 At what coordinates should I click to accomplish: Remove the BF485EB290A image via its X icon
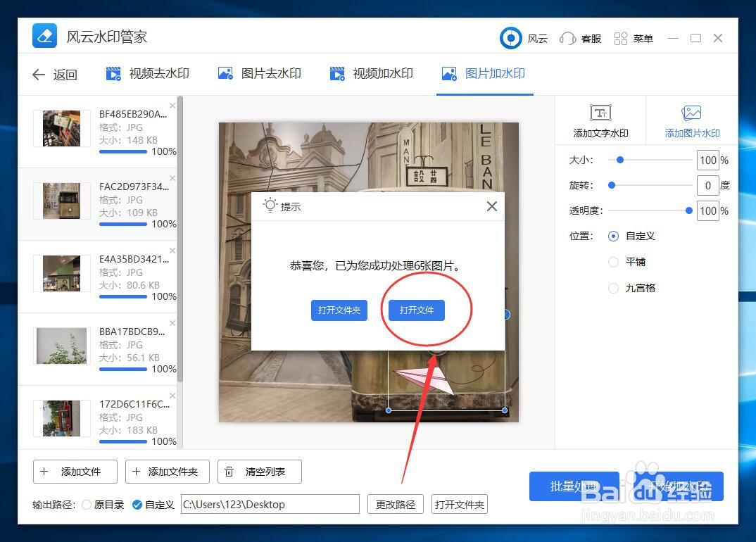point(172,104)
